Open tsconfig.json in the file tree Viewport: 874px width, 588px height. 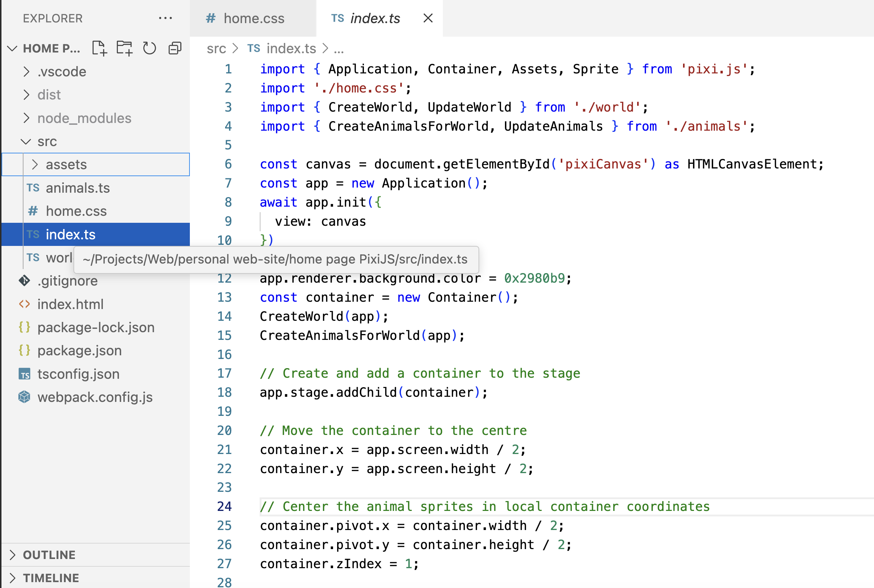(78, 374)
